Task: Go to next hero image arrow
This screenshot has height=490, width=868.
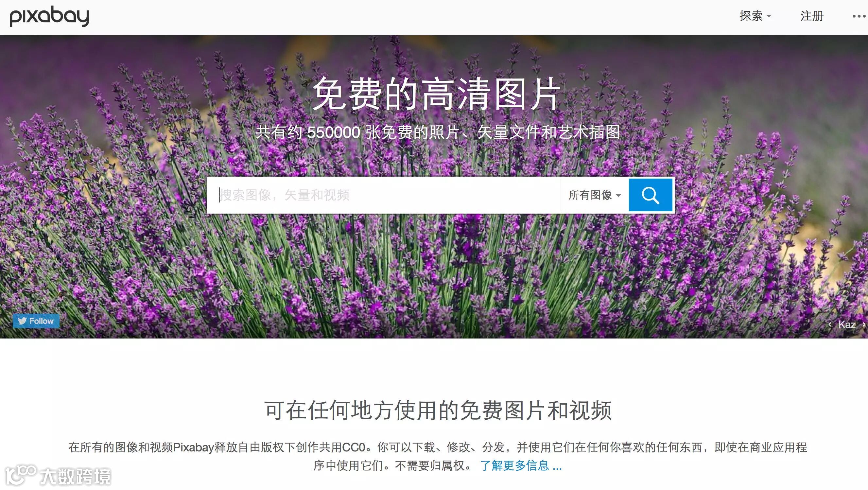Action: 864,325
